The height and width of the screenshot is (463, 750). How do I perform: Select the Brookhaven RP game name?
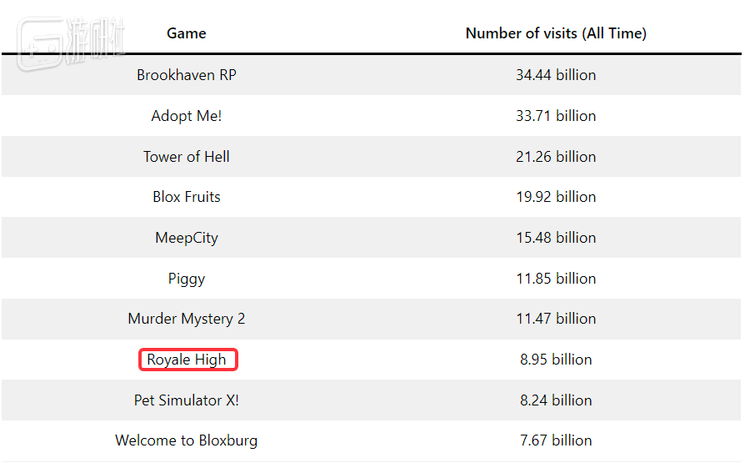pos(187,75)
